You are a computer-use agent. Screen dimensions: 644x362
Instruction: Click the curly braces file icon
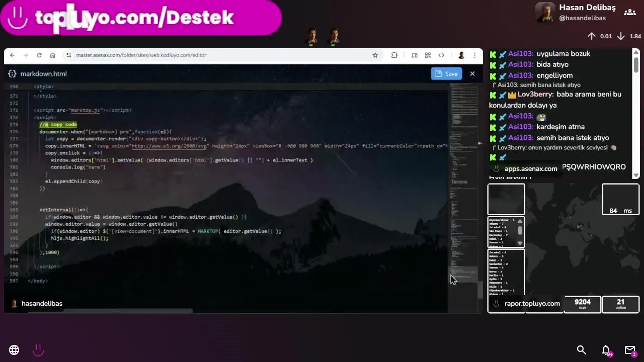(13, 74)
